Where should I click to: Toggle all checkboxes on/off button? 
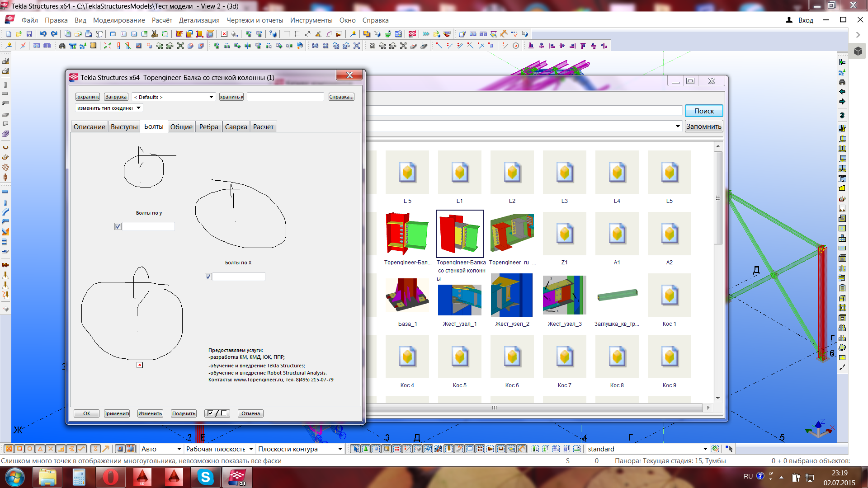coord(217,413)
